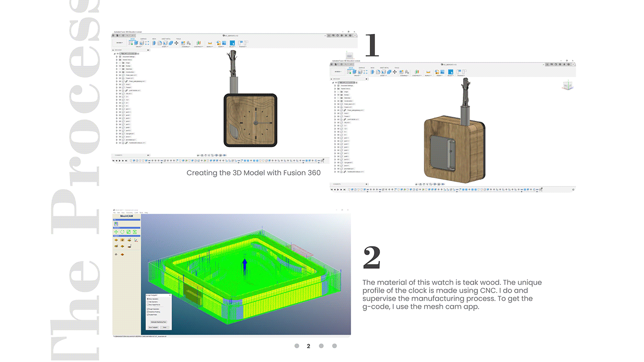
Task: Click Combine icon in perspective-view Fusion window
Action: [389, 72]
